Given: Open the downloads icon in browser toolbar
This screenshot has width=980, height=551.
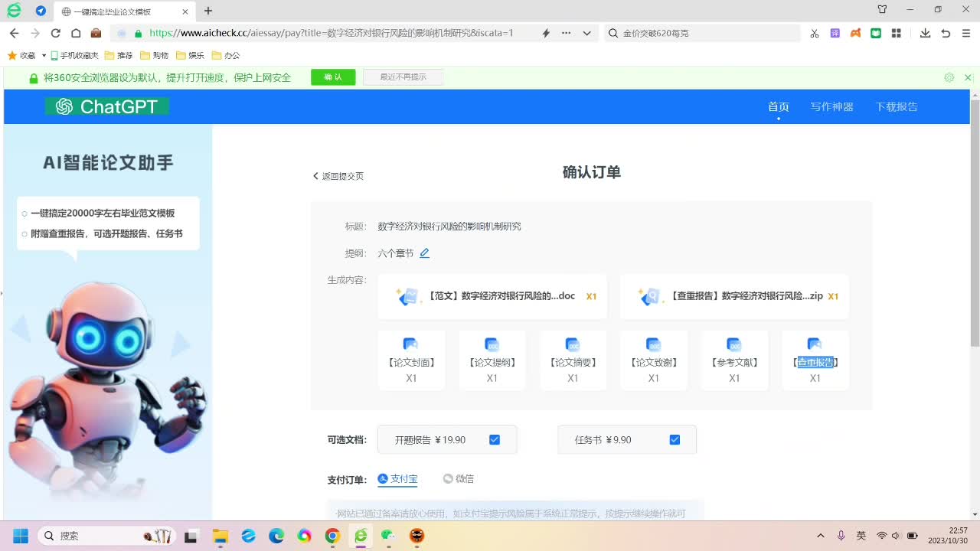Looking at the screenshot, I should click(925, 33).
